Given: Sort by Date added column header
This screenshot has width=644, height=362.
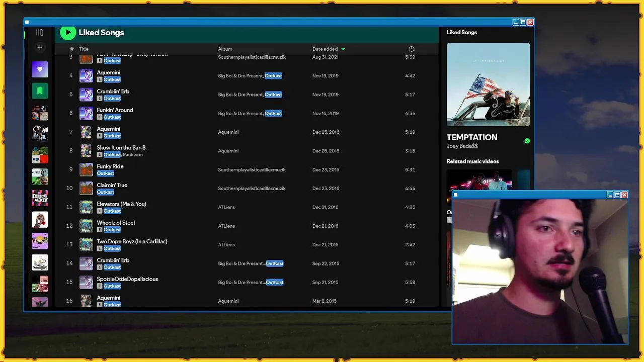Looking at the screenshot, I should point(325,49).
